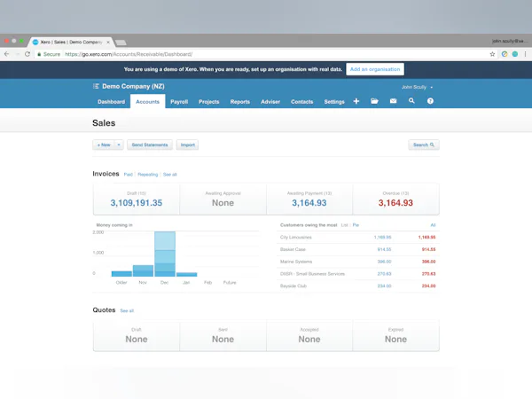Open Draft quotes panel
Image resolution: width=532 pixels, height=399 pixels.
coord(137,335)
